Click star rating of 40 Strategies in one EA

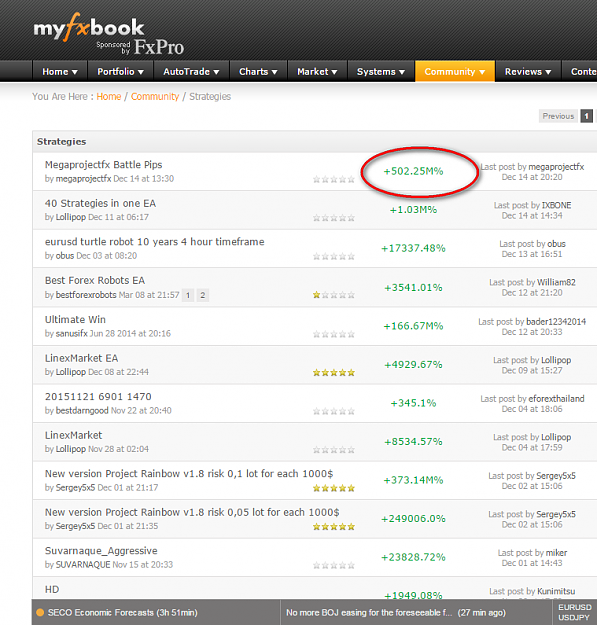point(334,218)
